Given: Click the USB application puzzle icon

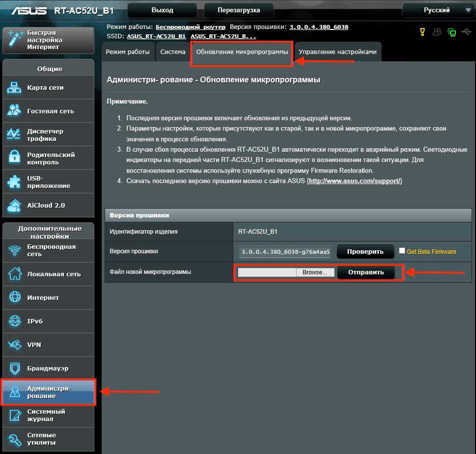Looking at the screenshot, I should pos(14,182).
